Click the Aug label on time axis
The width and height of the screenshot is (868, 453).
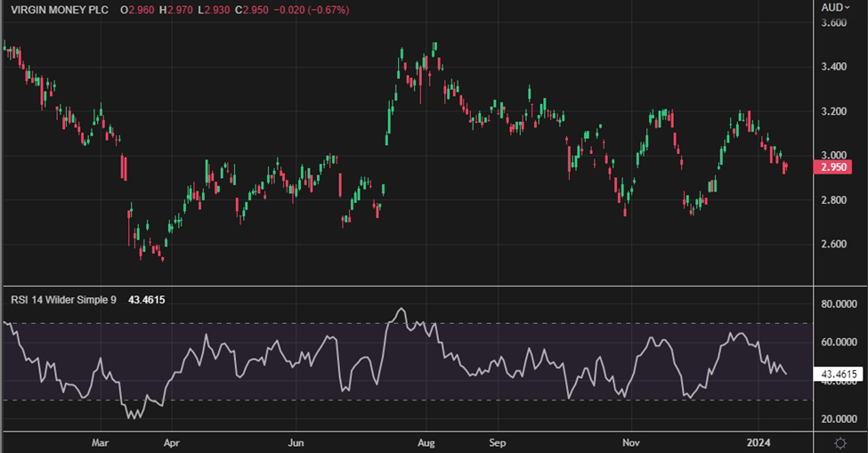pos(426,442)
